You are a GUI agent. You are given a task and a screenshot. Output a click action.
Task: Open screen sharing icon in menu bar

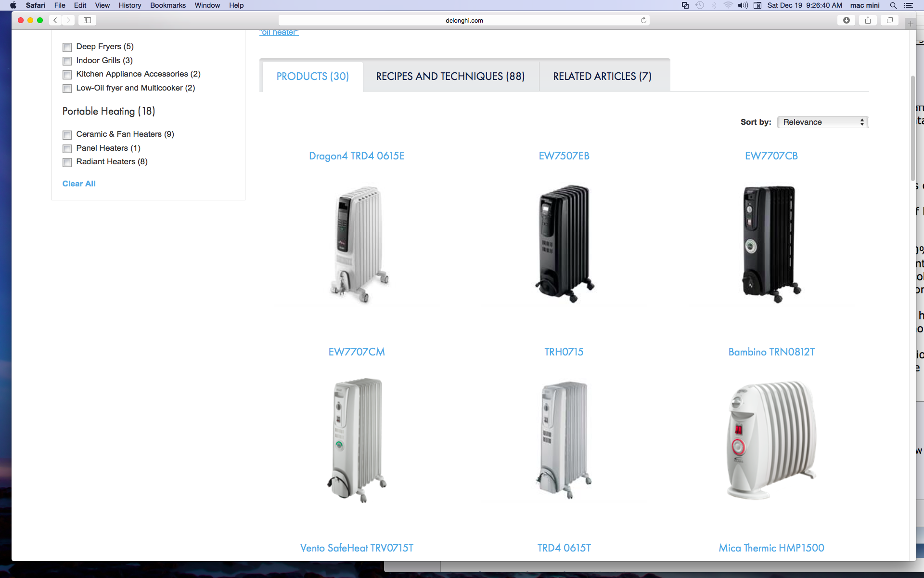tap(685, 5)
